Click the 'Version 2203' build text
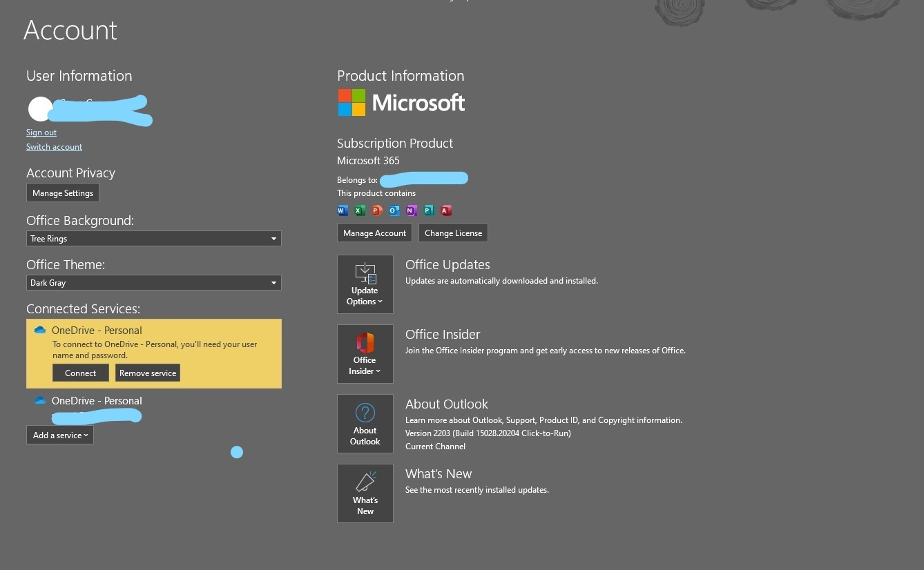Screen dimensions: 924x570 click(x=488, y=433)
